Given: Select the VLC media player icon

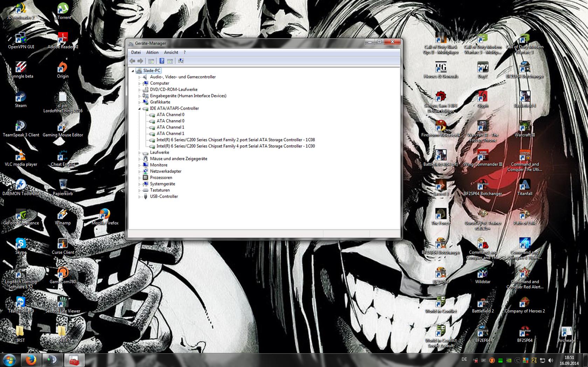Looking at the screenshot, I should tap(21, 158).
